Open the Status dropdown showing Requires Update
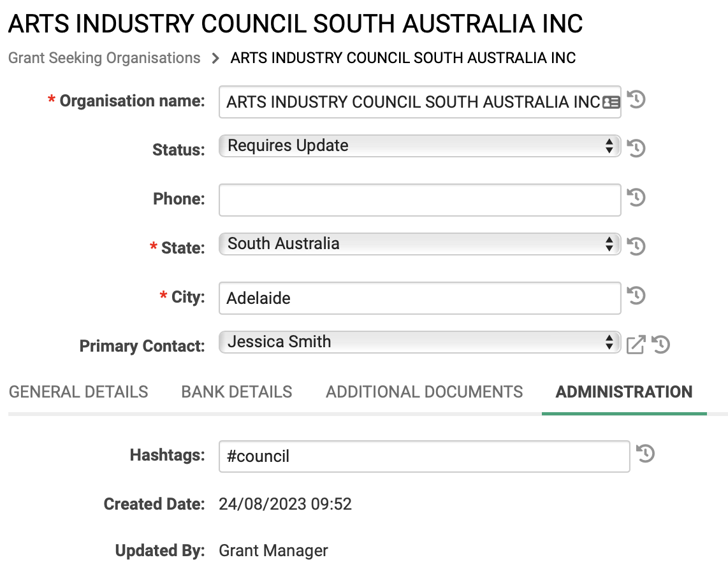The height and width of the screenshot is (567, 728). point(419,146)
